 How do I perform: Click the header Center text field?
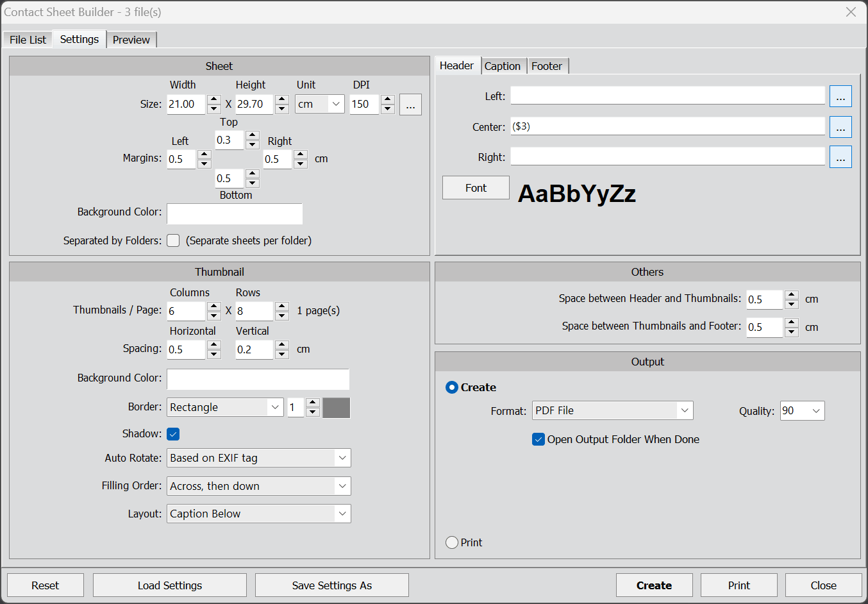(x=667, y=127)
